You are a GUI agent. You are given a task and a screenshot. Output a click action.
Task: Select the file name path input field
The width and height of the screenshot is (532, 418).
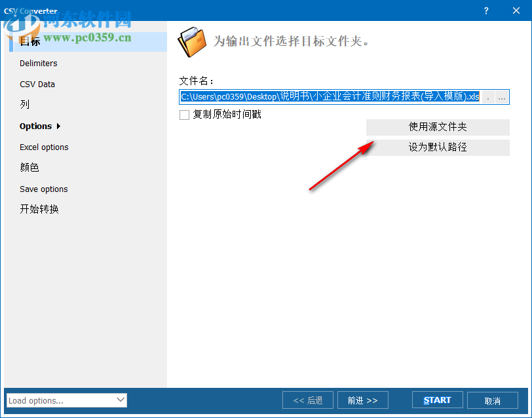(x=328, y=97)
